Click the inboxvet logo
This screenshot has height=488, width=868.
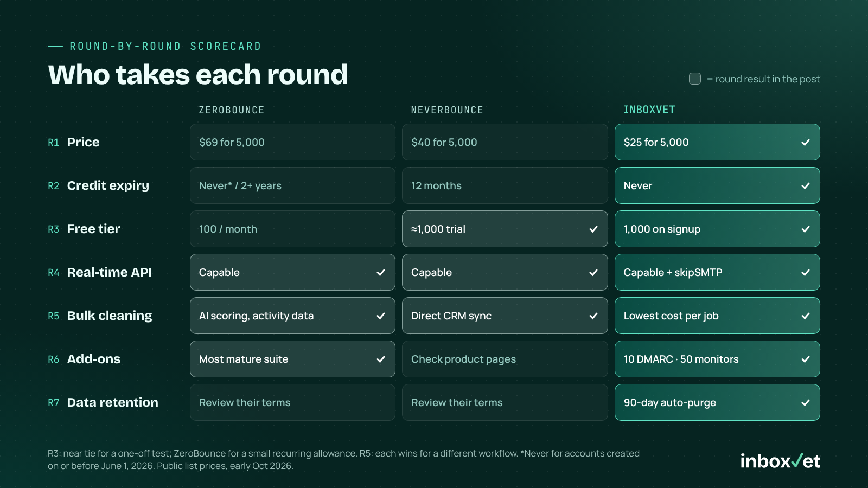(780, 461)
